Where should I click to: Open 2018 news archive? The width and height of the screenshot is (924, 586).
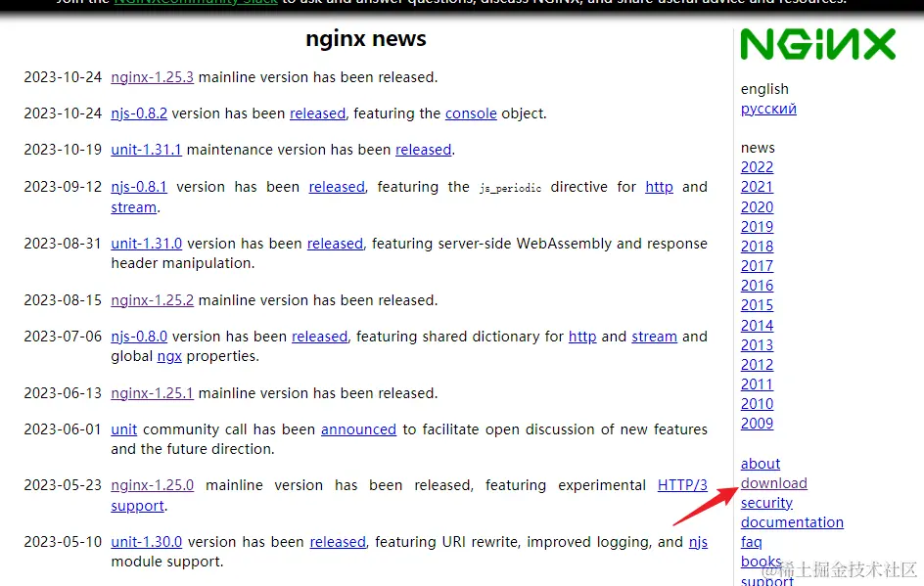pyautogui.click(x=757, y=247)
